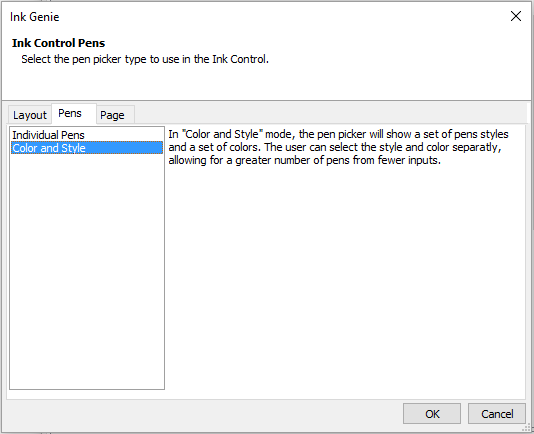Click the pen picker type instruction text

point(145,59)
